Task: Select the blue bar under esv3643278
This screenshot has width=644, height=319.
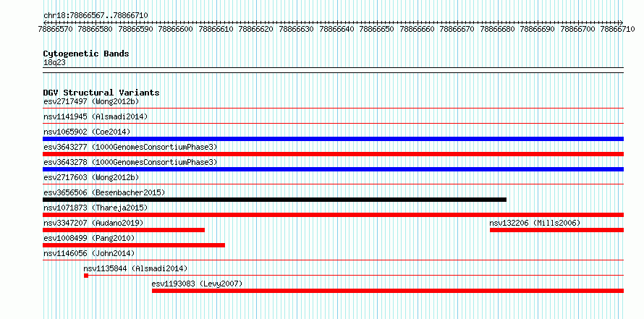Action: 333,169
